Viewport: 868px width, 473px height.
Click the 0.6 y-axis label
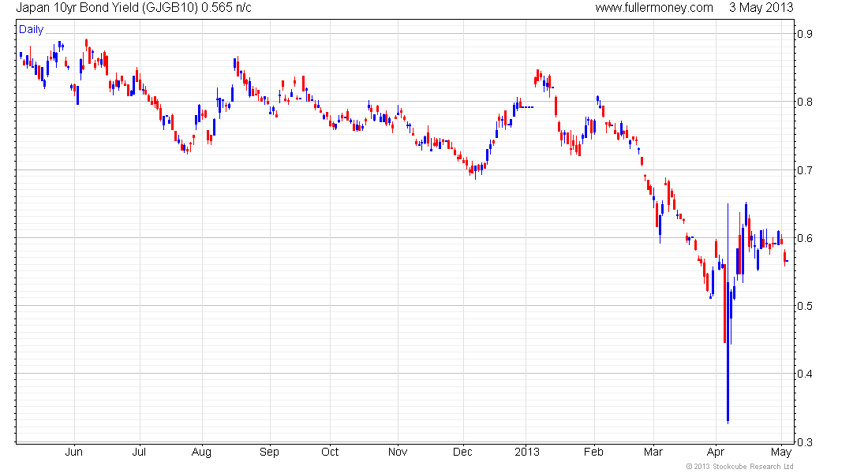click(805, 238)
